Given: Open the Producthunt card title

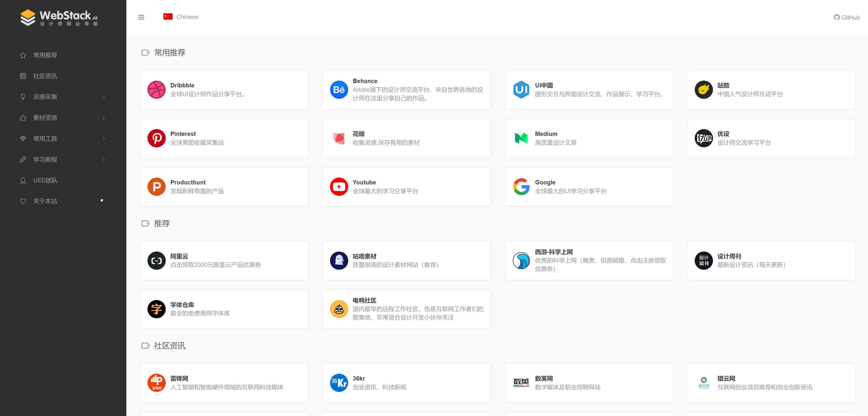Looking at the screenshot, I should (188, 182).
